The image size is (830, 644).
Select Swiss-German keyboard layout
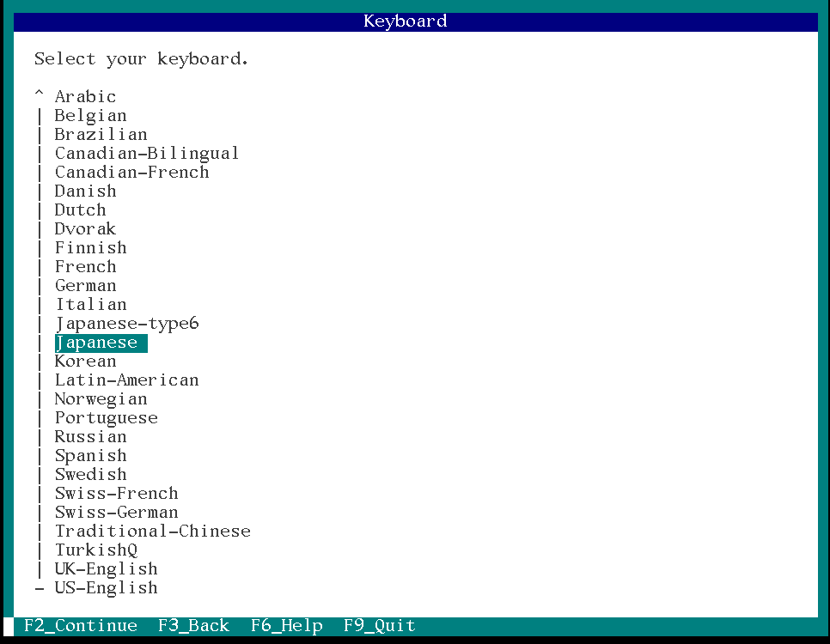[x=117, y=513]
